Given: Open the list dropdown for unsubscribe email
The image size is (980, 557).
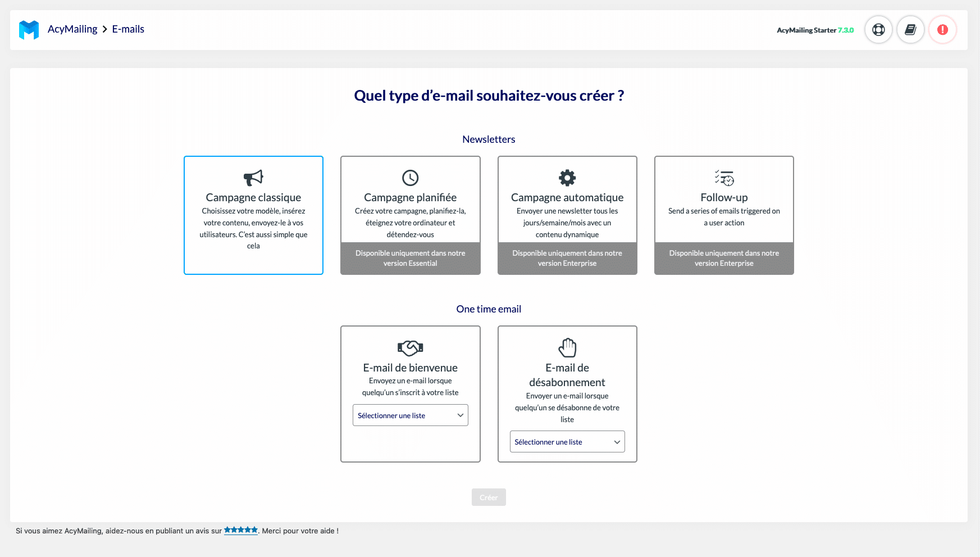Looking at the screenshot, I should pos(567,441).
